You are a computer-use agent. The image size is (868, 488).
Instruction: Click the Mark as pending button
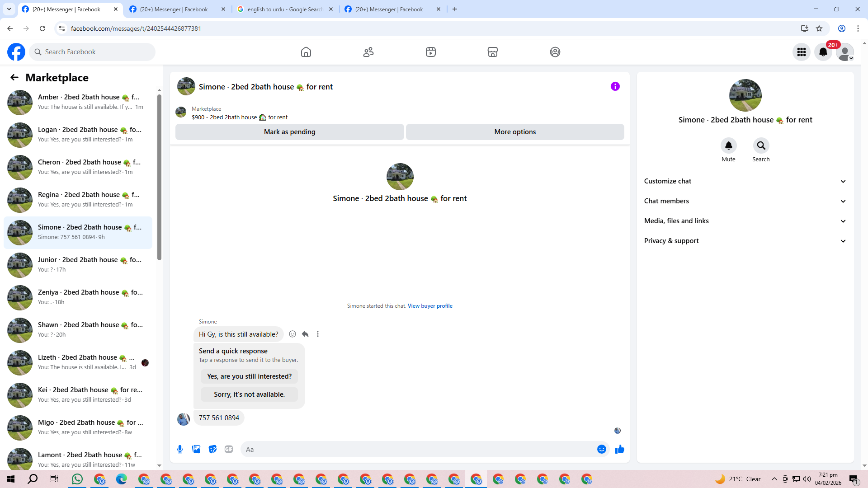[x=289, y=132]
